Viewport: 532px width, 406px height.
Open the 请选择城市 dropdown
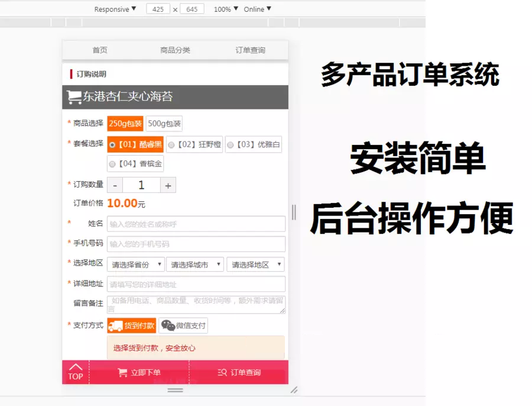(195, 265)
